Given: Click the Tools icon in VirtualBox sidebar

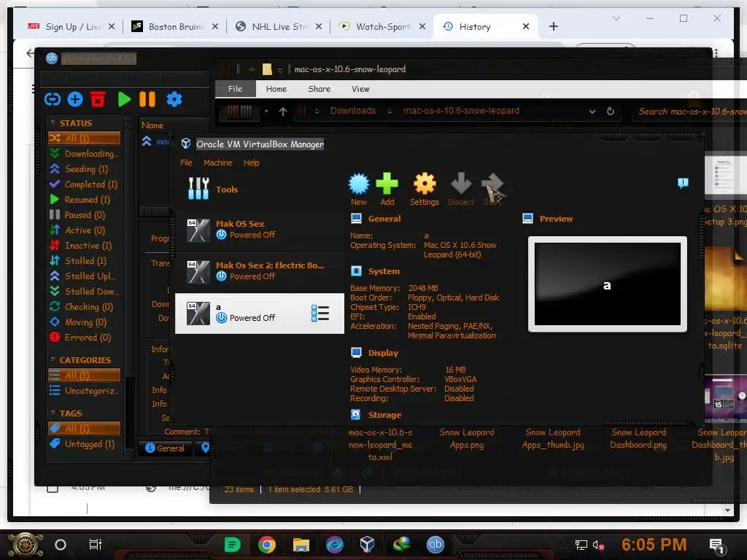Looking at the screenshot, I should [x=198, y=189].
